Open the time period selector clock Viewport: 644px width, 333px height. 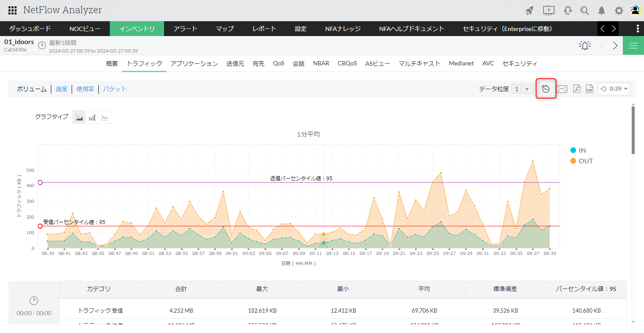pyautogui.click(x=42, y=45)
